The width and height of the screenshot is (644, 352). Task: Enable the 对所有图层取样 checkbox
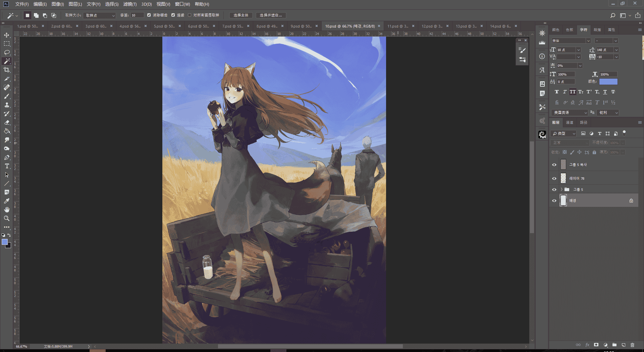pos(190,15)
